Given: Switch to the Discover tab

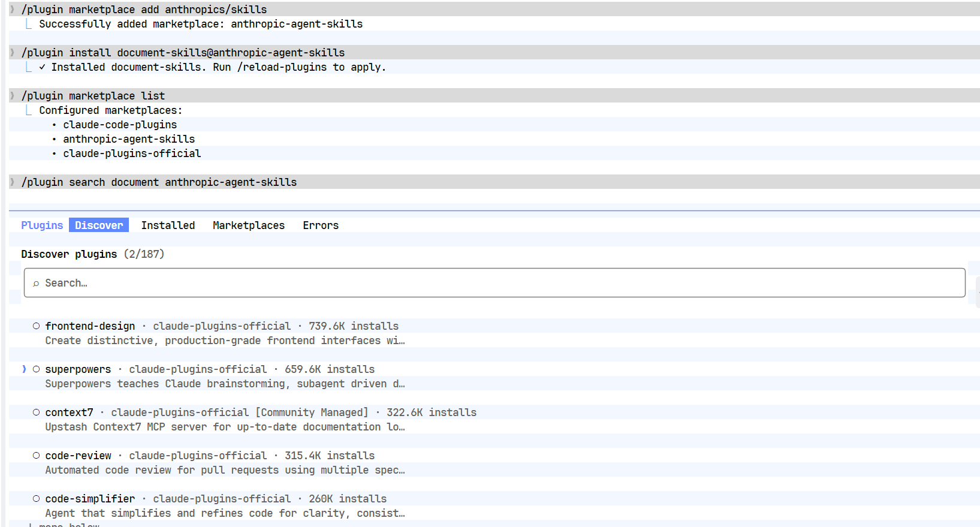Looking at the screenshot, I should (x=99, y=225).
